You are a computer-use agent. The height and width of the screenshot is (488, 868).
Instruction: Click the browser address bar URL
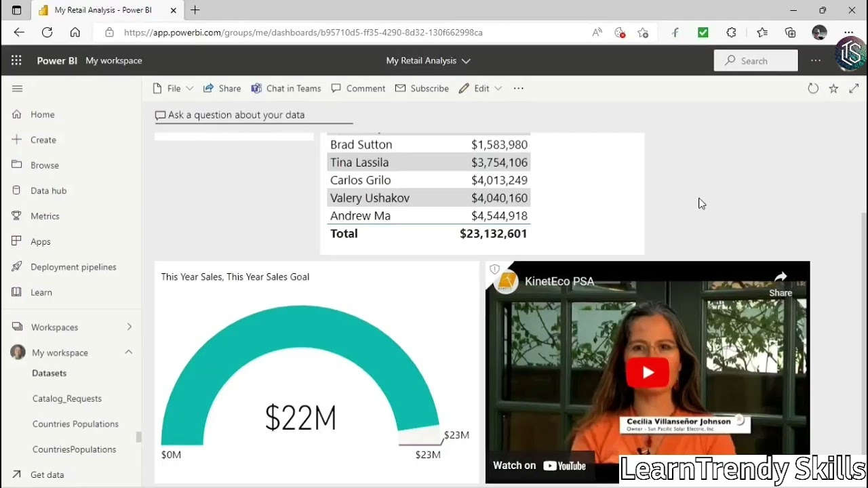pos(303,33)
